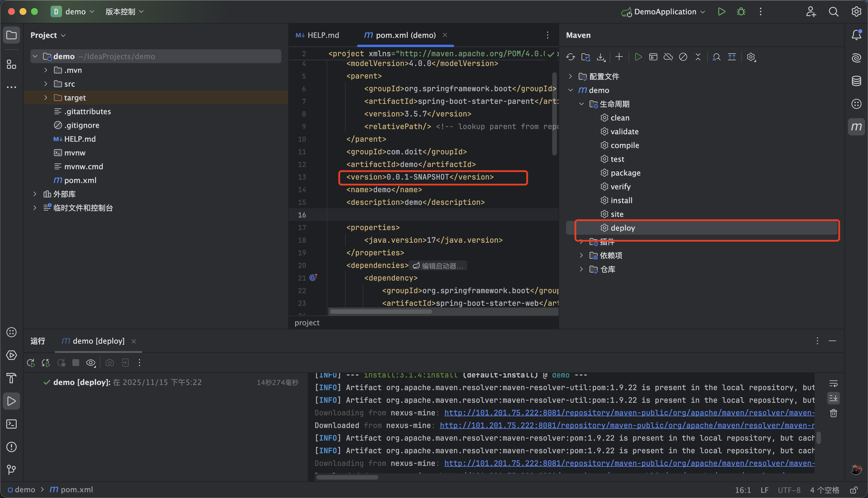Screen dimensions: 868x498
Task: Open the Database tool window icon
Action: coord(856,81)
